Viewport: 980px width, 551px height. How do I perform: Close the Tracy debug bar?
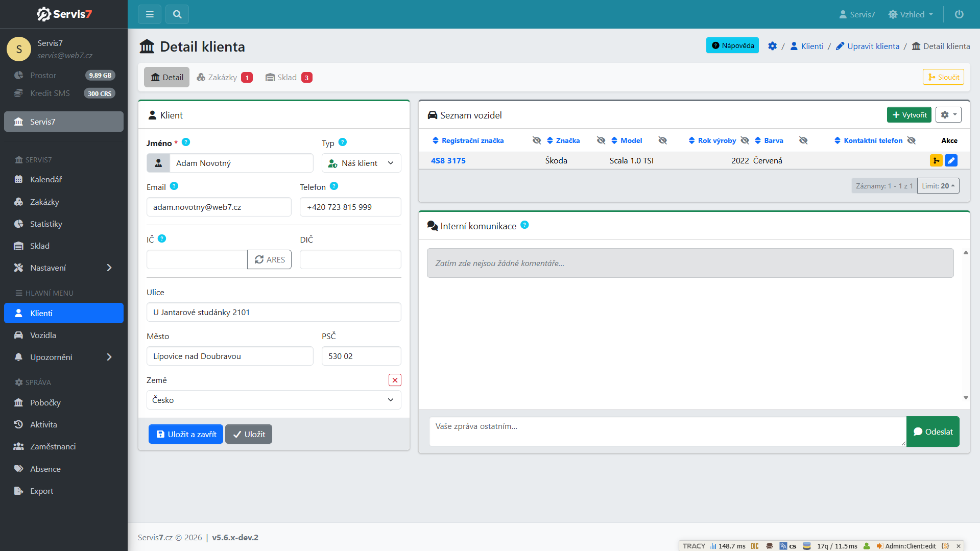[959, 546]
